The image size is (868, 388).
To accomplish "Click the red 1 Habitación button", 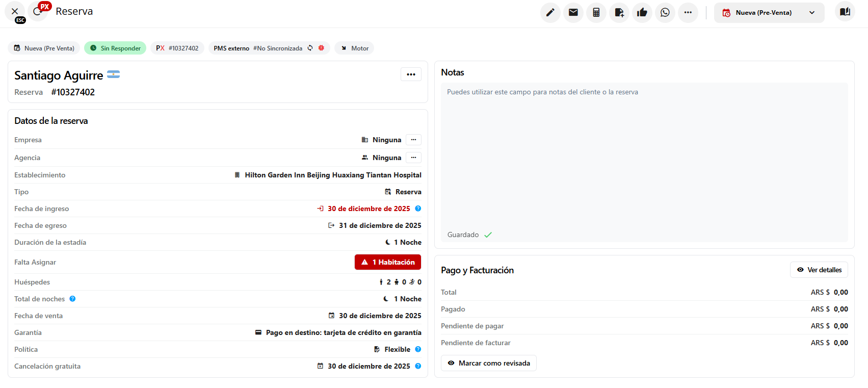I will (x=388, y=262).
